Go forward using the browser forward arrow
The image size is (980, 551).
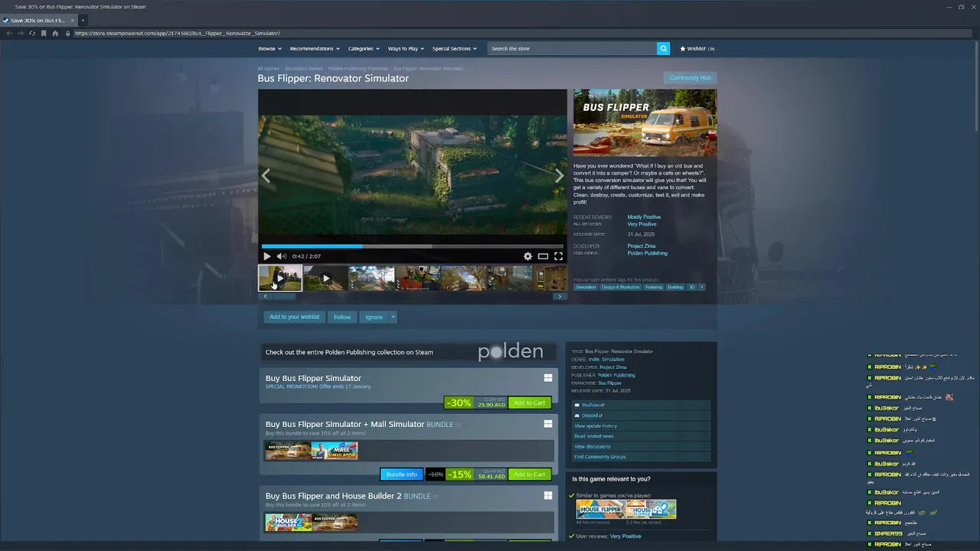pos(21,34)
